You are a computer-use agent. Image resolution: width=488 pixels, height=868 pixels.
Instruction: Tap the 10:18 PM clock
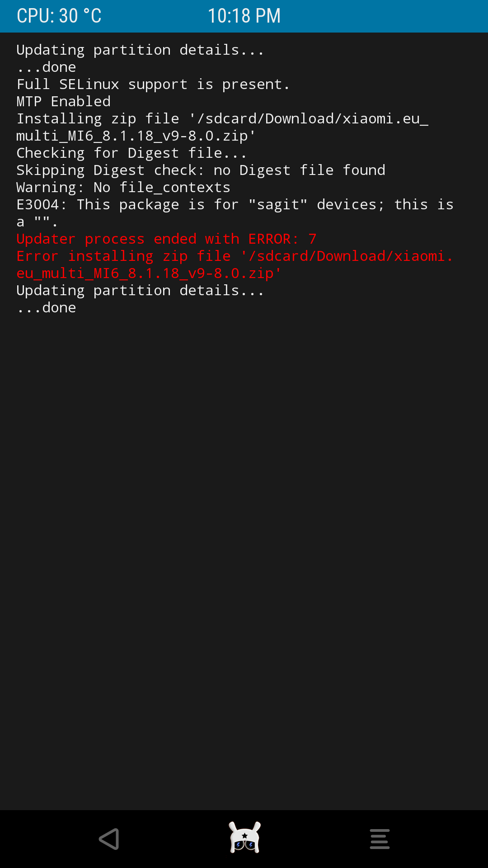coord(244,16)
